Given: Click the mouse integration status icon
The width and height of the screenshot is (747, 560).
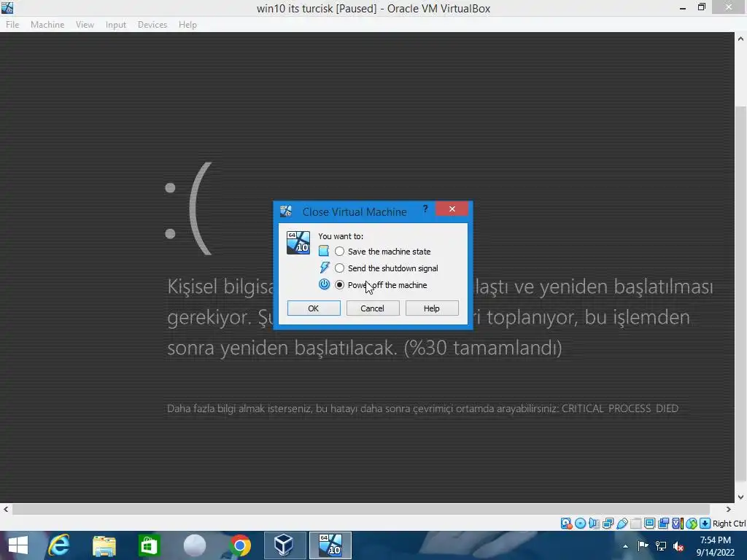Looking at the screenshot, I should pos(692,524).
